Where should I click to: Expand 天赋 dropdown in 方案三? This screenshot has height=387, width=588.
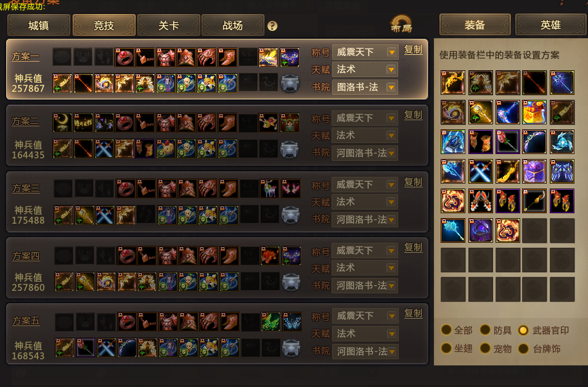(391, 202)
